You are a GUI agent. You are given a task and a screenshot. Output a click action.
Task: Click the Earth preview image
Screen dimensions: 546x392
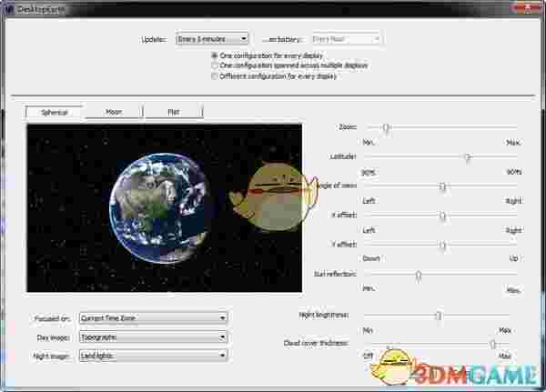165,208
